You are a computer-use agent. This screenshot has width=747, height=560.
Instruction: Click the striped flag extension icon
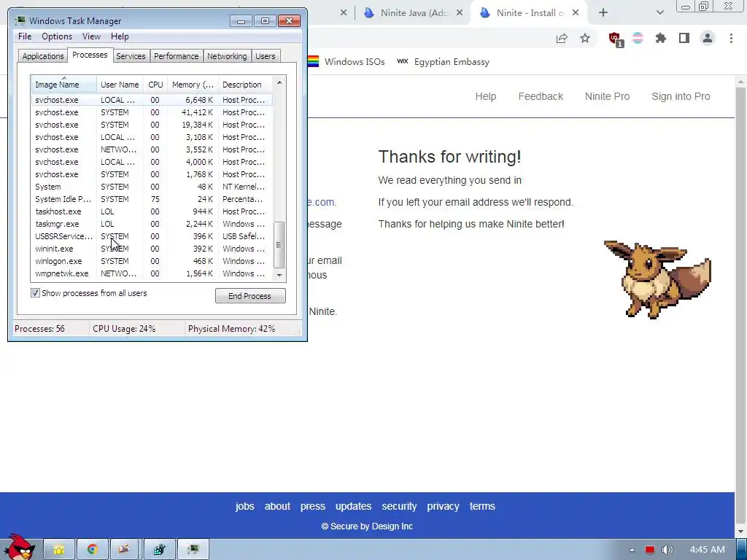coord(638,39)
